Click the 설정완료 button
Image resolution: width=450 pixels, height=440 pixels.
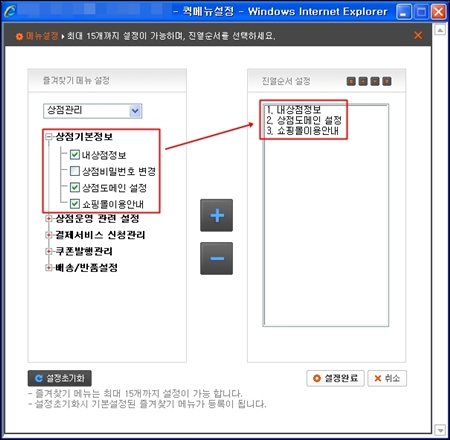tap(335, 378)
